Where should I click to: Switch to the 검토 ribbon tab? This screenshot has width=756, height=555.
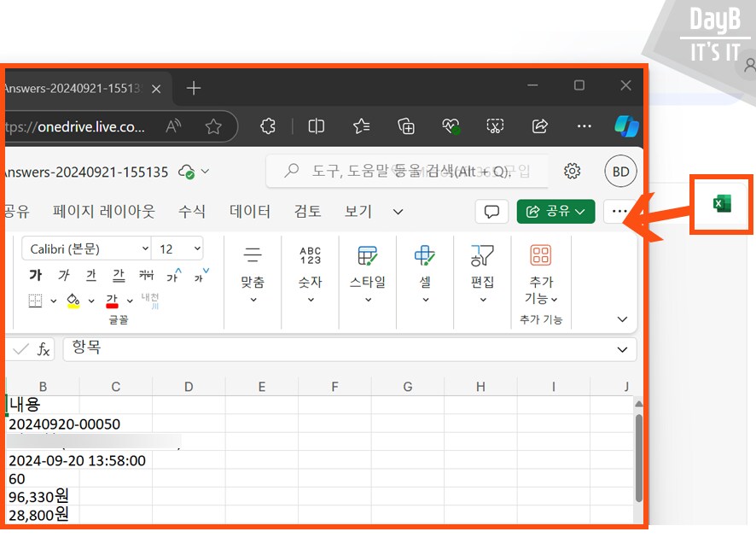(307, 211)
